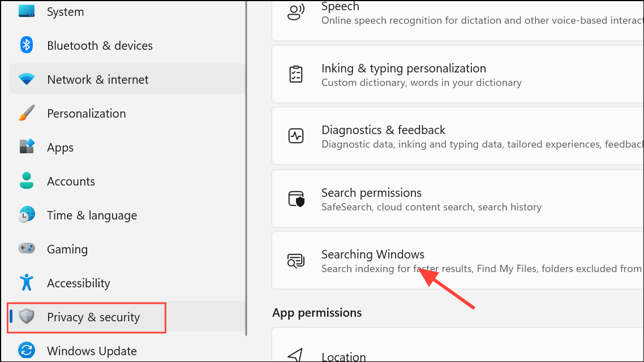Click the Inking & typing clipboard icon
The height and width of the screenshot is (362, 644).
(x=295, y=74)
